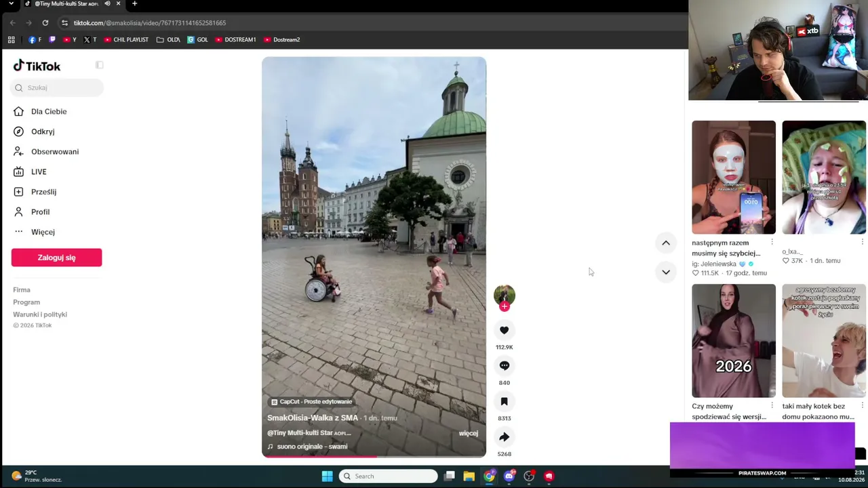Share the video with the arrow icon
868x488 pixels.
coord(504,437)
